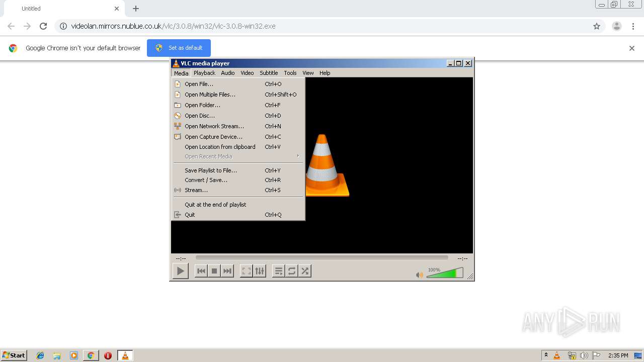Show extended settings equalizer icon
The width and height of the screenshot is (644, 362).
[260, 271]
